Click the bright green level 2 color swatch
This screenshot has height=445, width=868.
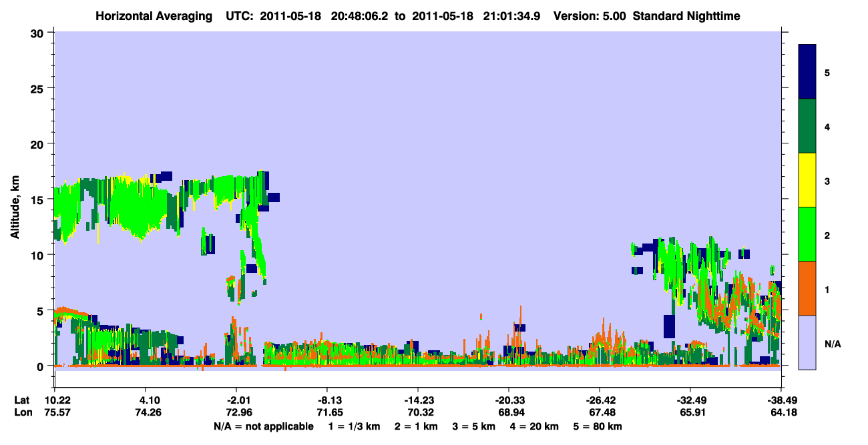point(807,234)
